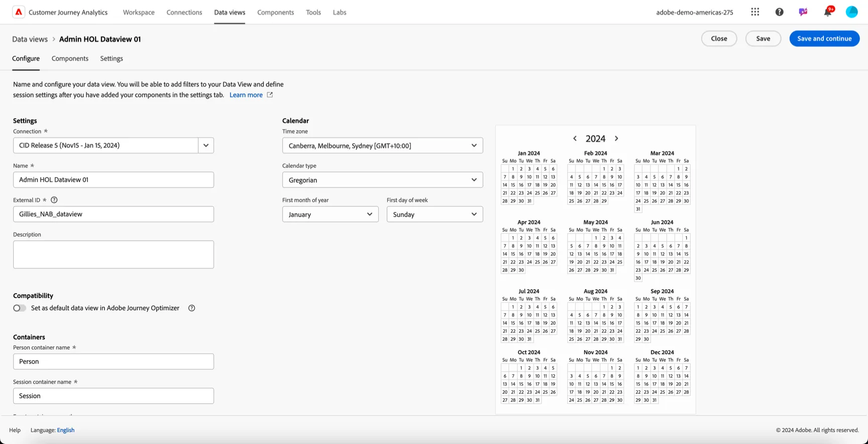
Task: Click the Connection field value
Action: pos(105,146)
